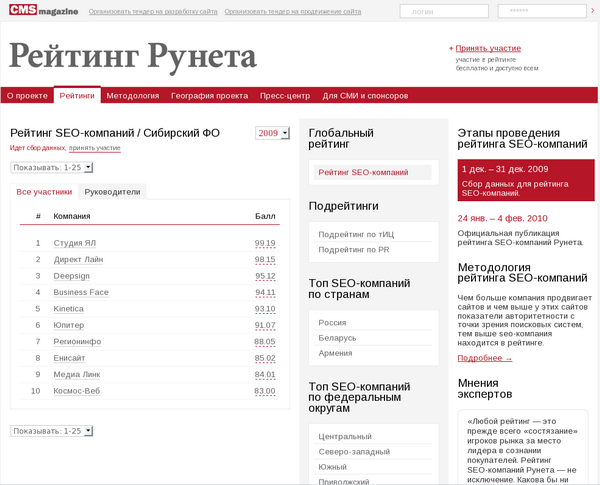Click 'Организовать тендер на разработку сайта' link
This screenshot has height=485, width=600.
point(151,12)
